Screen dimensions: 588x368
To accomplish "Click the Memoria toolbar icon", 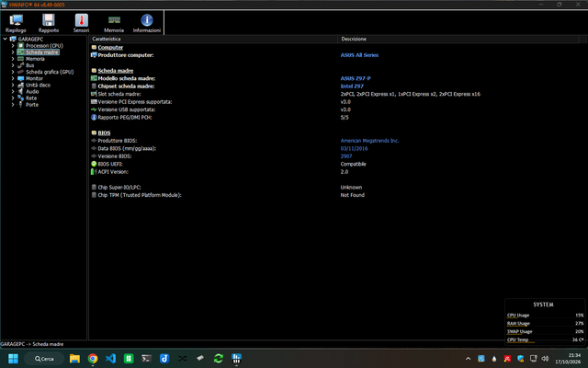I will (x=114, y=23).
